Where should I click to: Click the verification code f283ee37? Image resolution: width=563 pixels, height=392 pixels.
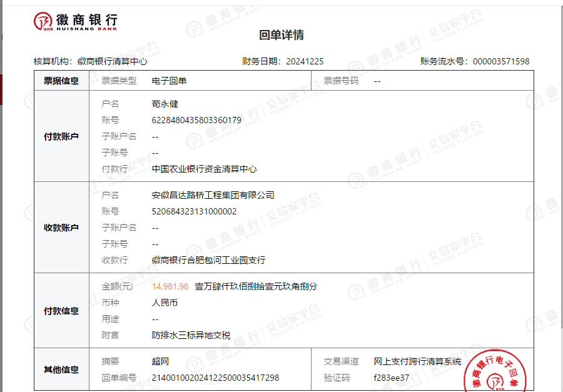(x=391, y=378)
